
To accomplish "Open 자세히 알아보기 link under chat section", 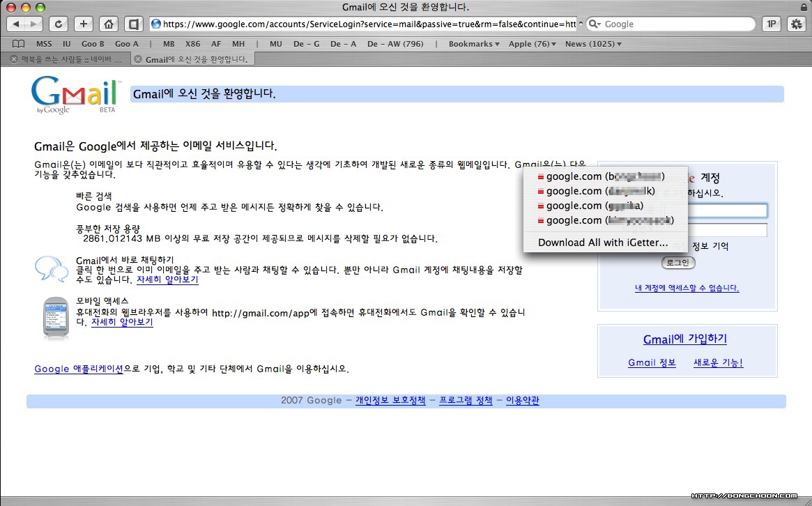I will (x=167, y=279).
